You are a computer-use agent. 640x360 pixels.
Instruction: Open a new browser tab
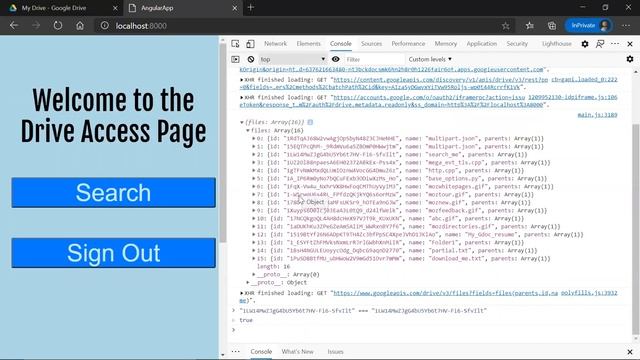[251, 7]
